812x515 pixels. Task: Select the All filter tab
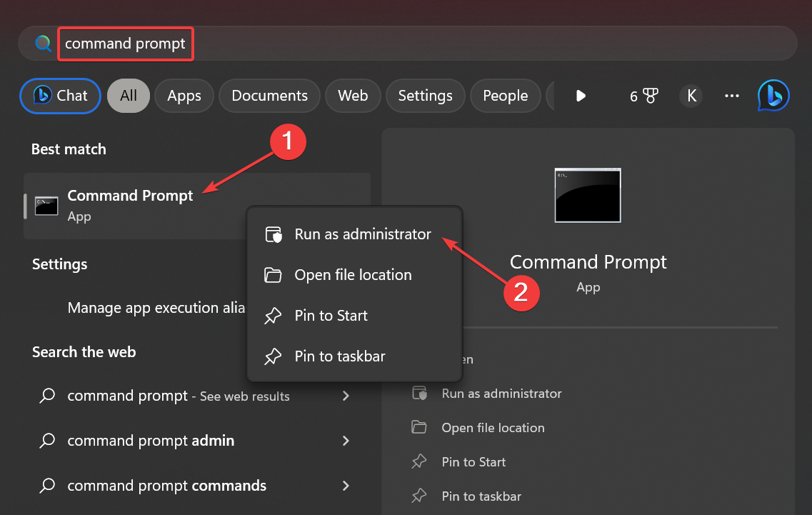(129, 96)
